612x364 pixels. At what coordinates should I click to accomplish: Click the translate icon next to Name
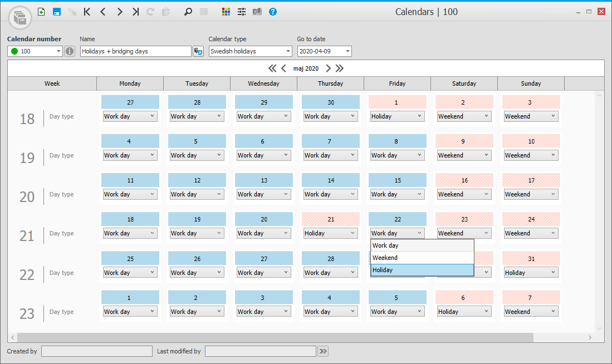pyautogui.click(x=198, y=51)
